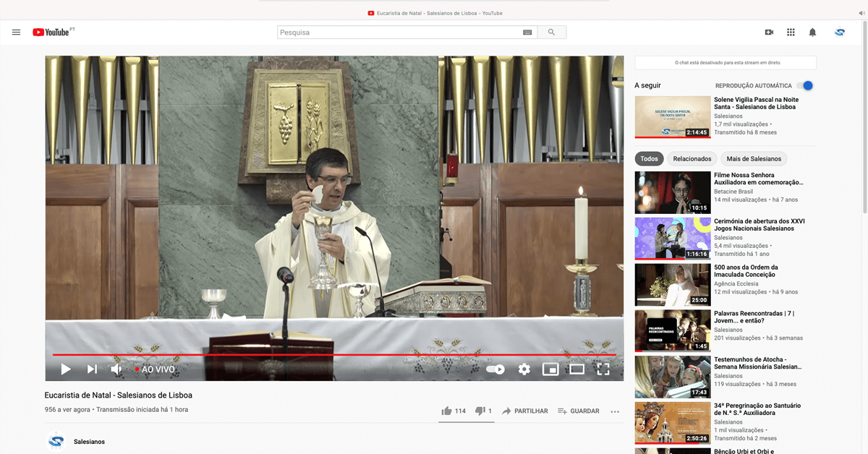Dislike the video with thumbs down
Screen dimensions: 868x454
point(483,411)
